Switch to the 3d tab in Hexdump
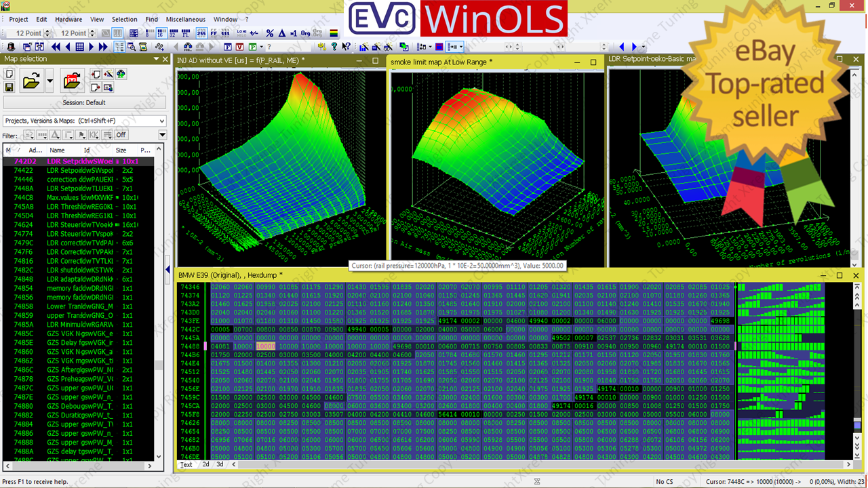868x488 pixels. pos(220,464)
